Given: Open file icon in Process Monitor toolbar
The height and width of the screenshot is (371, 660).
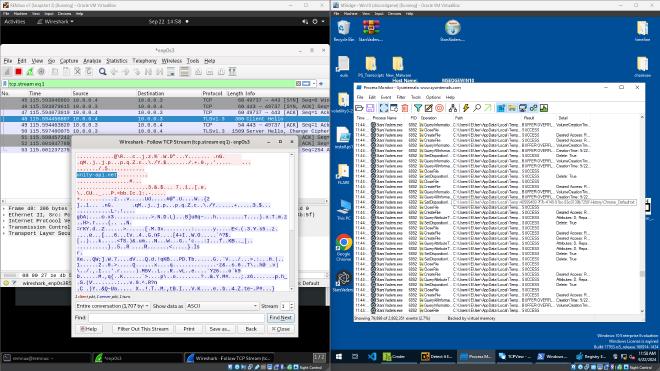Looking at the screenshot, I should click(359, 108).
